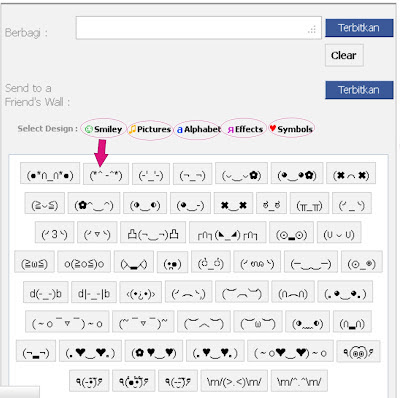Image resolution: width=400 pixels, height=398 pixels.
Task: Focus the Berbagi text input field
Action: coord(199,28)
